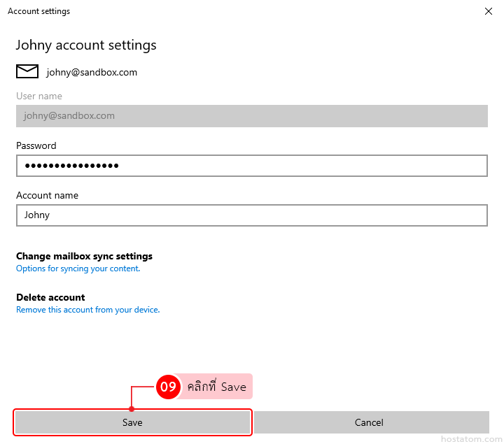Click the Account name label text

point(47,195)
